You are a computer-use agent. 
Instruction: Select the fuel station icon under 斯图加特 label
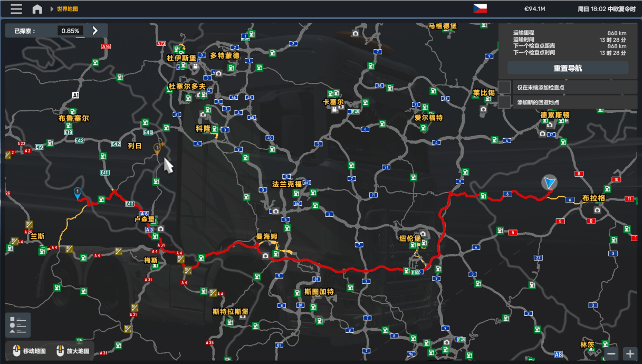(313, 307)
